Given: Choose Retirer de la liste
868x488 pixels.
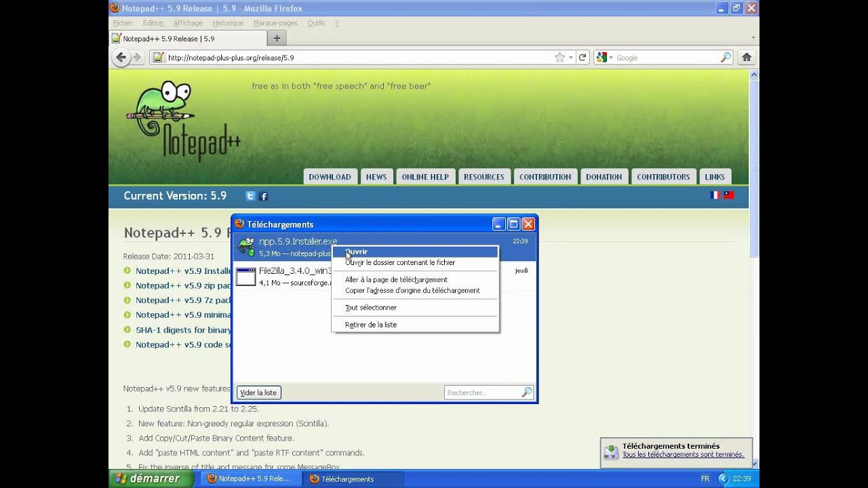Looking at the screenshot, I should 414,325.
